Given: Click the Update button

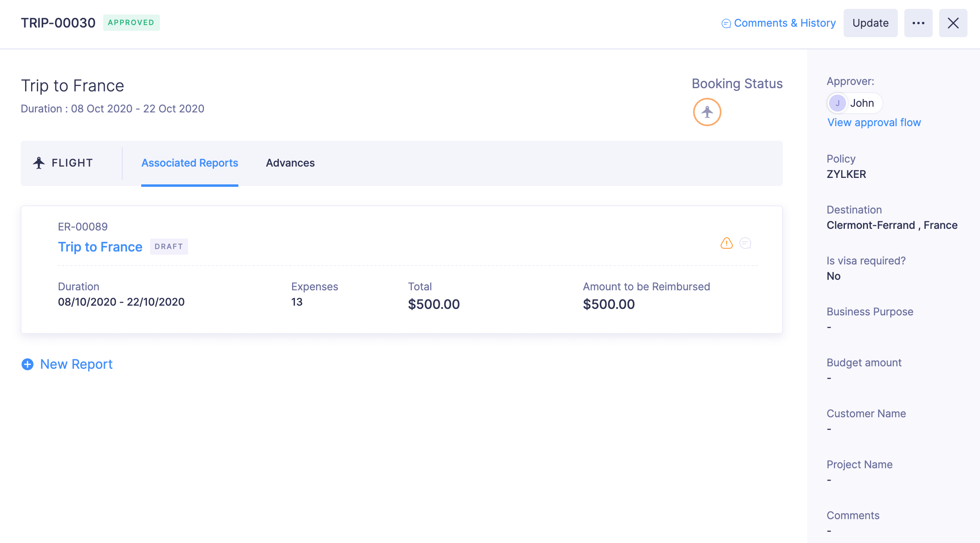Looking at the screenshot, I should pos(870,23).
